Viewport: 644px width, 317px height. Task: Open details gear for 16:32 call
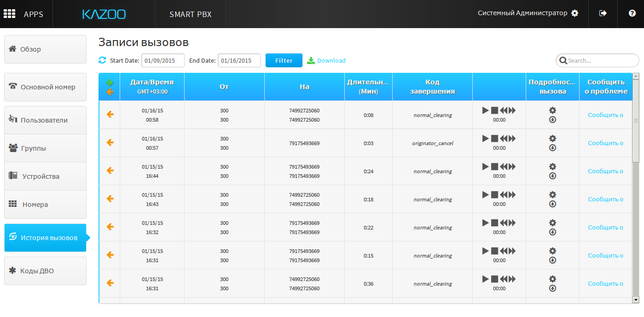coord(553,223)
